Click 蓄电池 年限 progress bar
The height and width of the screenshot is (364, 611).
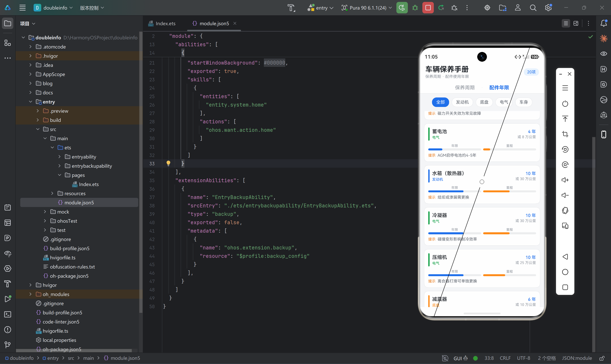(x=455, y=149)
